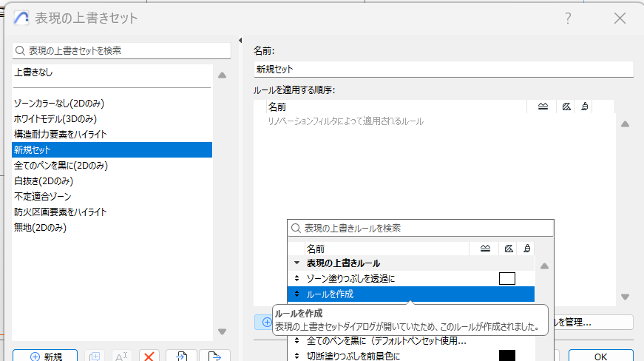Edit the 名前 field containing 新規セット

tap(444, 69)
